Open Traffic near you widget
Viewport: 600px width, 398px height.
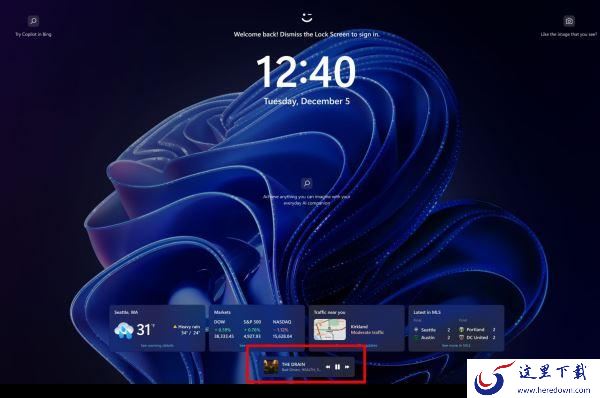pyautogui.click(x=357, y=328)
